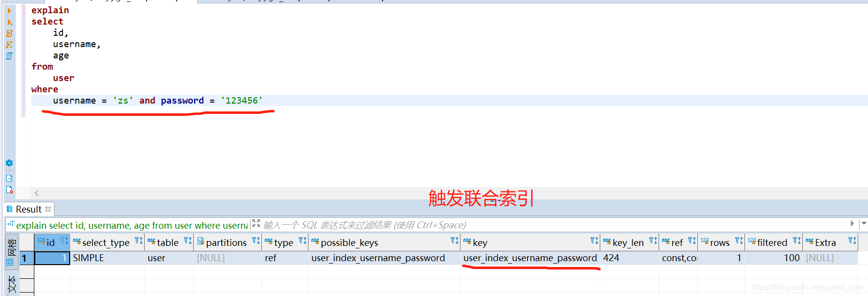Run the SQL statement with the orange play icon
The height and width of the screenshot is (296, 868).
tap(9, 11)
